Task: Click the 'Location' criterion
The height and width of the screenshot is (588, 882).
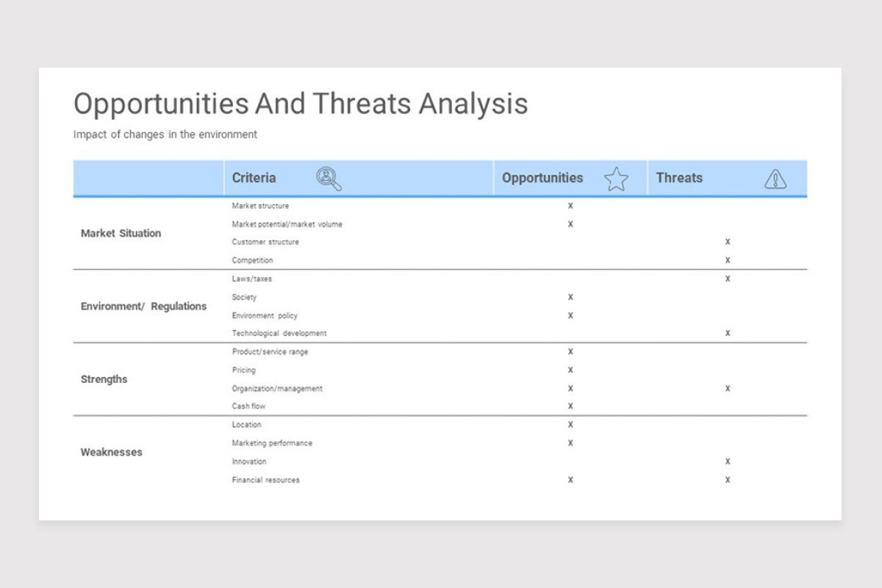Action: click(x=246, y=424)
